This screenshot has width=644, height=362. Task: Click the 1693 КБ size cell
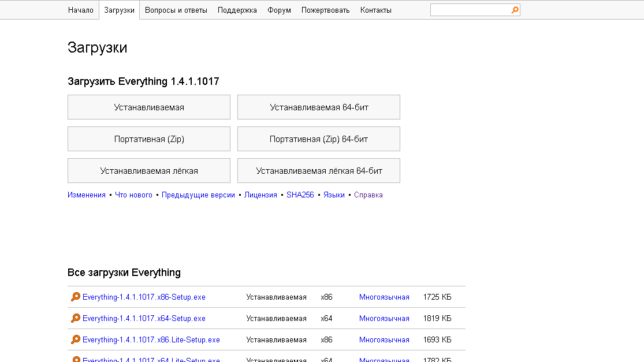[437, 340]
